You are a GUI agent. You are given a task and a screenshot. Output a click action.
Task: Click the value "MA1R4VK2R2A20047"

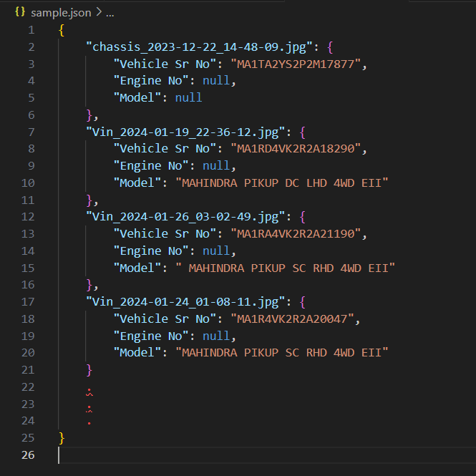[292, 319]
